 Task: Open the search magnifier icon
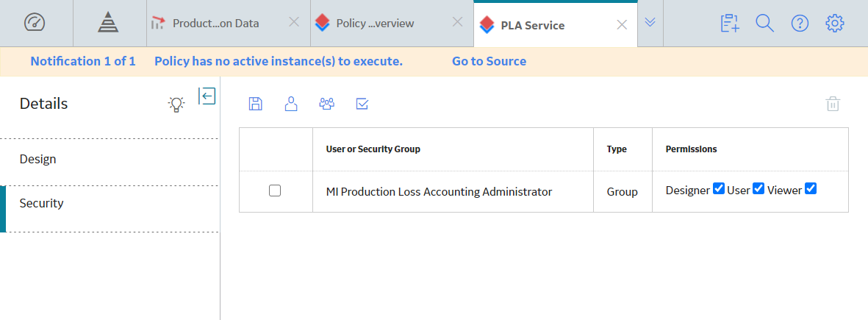764,24
